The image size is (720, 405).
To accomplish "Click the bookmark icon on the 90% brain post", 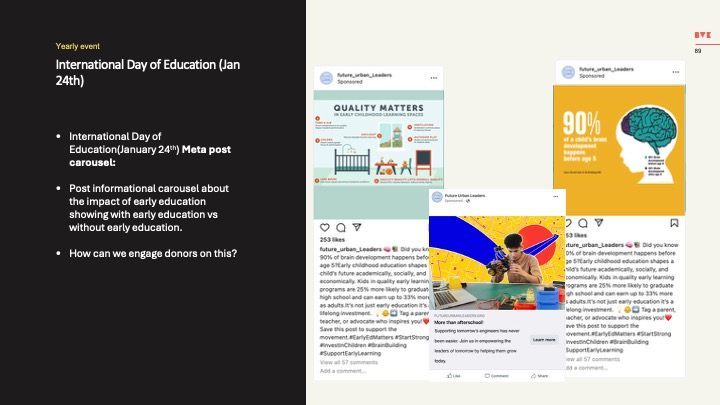I will pyautogui.click(x=674, y=223).
